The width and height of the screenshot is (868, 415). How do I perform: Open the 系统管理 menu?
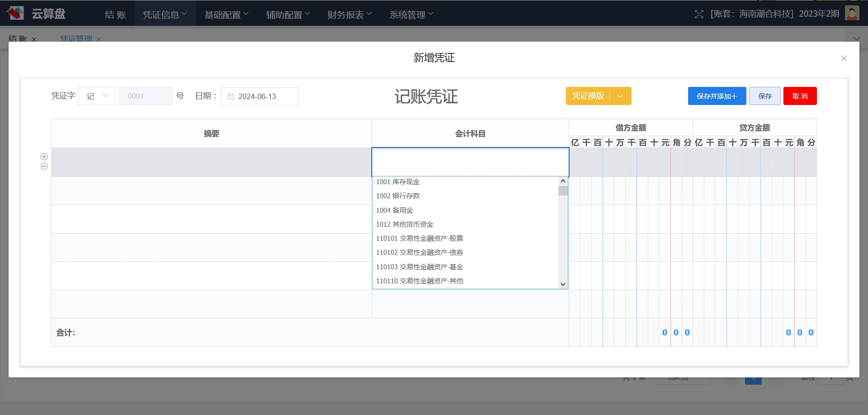click(411, 14)
